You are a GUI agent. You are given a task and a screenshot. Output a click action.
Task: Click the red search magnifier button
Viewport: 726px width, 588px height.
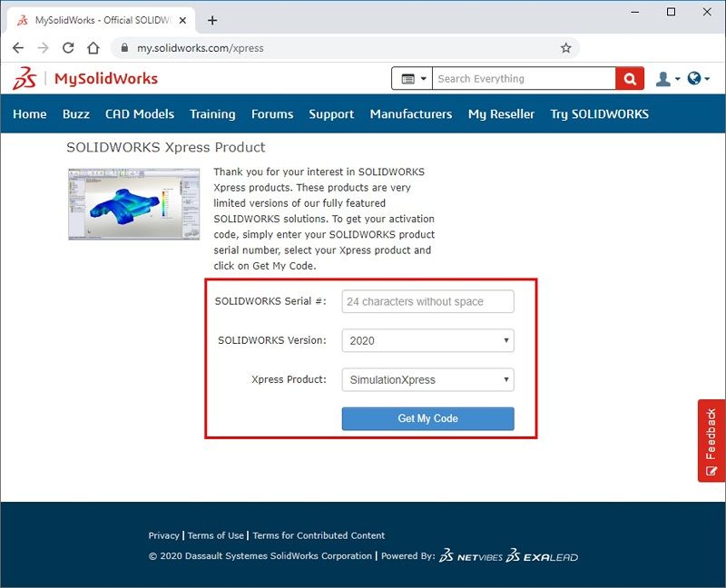click(x=629, y=79)
